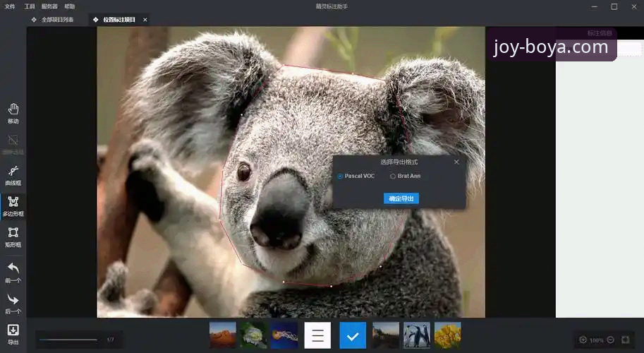The height and width of the screenshot is (353, 644).
Task: Open the 工具 (Tools) menu
Action: tap(30, 6)
